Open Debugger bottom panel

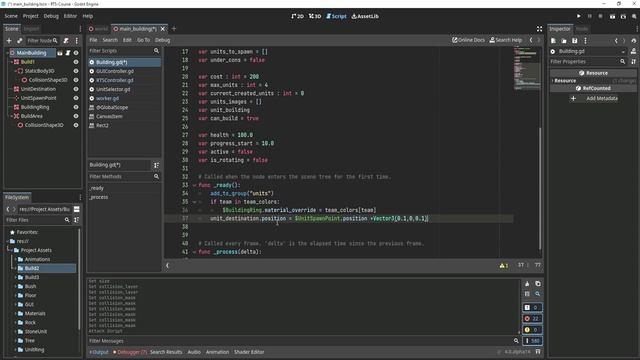130,352
